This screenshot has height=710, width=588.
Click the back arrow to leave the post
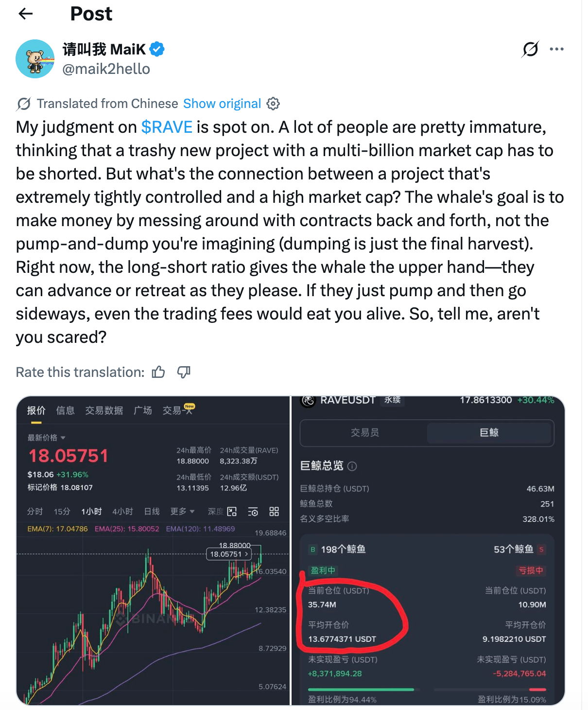[25, 14]
